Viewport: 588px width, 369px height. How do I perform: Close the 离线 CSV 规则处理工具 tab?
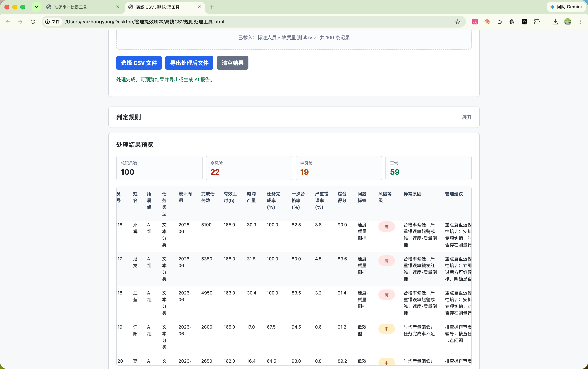click(x=199, y=7)
